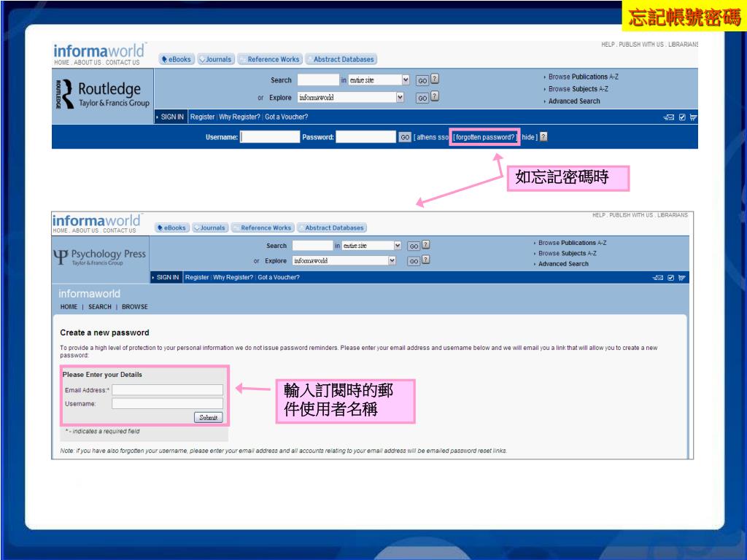
Task: Expand the lower Explore 'informaworld' dropdown
Action: click(x=392, y=260)
